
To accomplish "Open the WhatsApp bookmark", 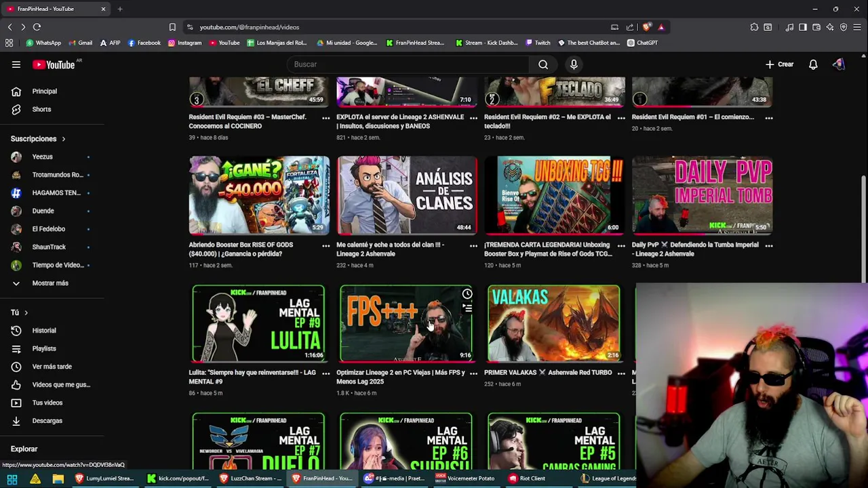I will coord(43,43).
